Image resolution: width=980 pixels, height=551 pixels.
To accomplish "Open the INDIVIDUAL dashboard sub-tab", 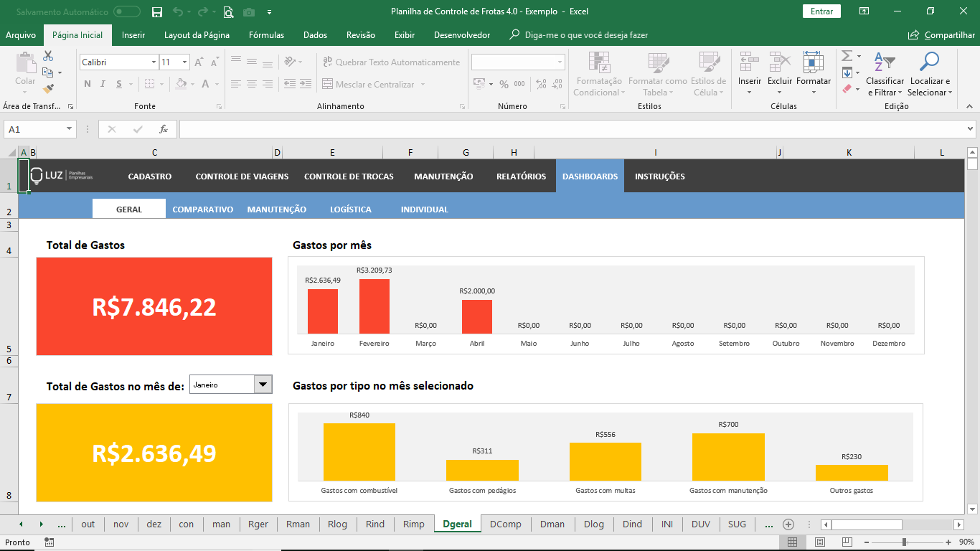I will click(425, 209).
